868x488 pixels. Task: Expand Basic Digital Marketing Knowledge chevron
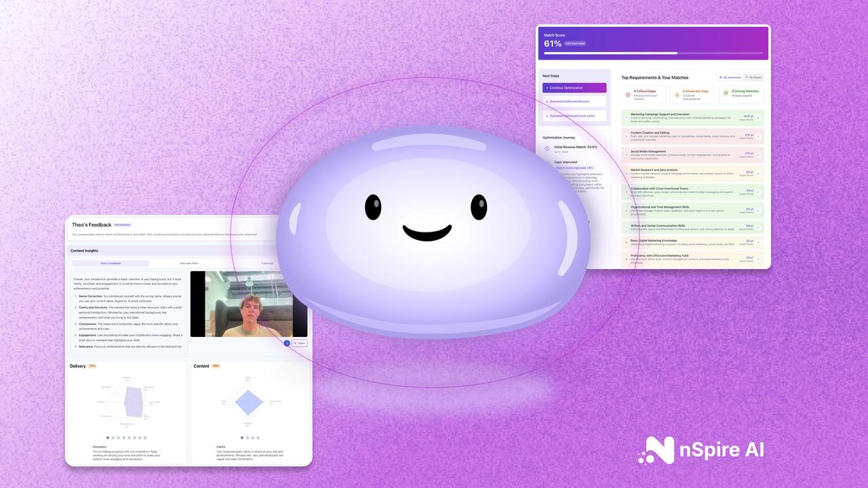click(758, 242)
